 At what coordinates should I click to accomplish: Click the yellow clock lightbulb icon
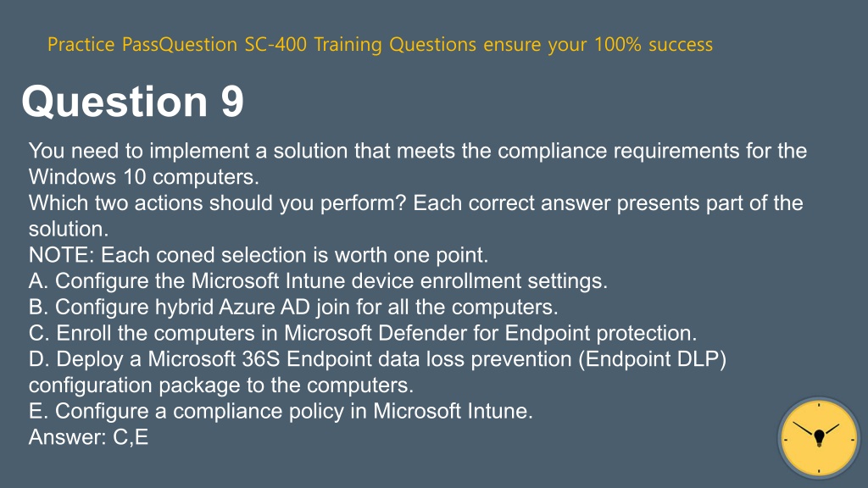tap(819, 438)
